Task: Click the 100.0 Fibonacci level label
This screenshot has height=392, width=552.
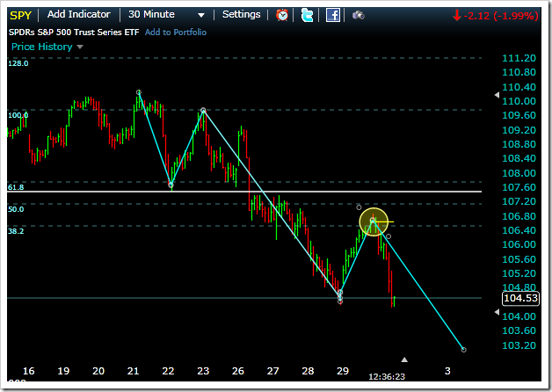Action: pos(18,115)
